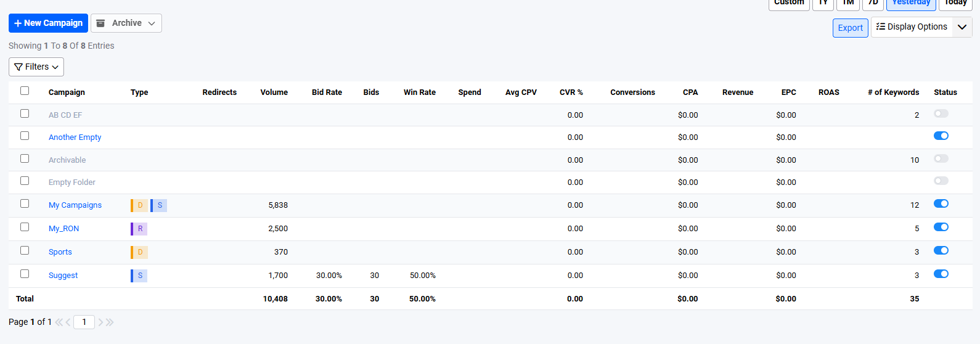Click the blue S badge in My Campaigns row
The width and height of the screenshot is (980, 344).
tap(159, 205)
